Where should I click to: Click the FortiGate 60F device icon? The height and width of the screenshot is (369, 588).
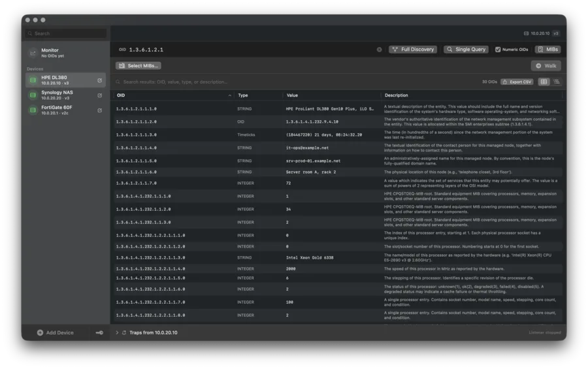click(x=33, y=110)
